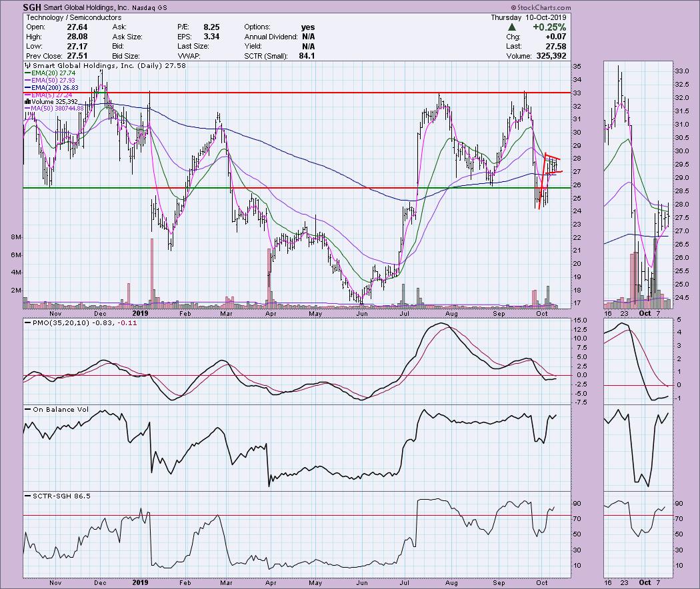Screen dimensions: 700x589
Task: Click the EPS value 3.34
Action: [211, 37]
